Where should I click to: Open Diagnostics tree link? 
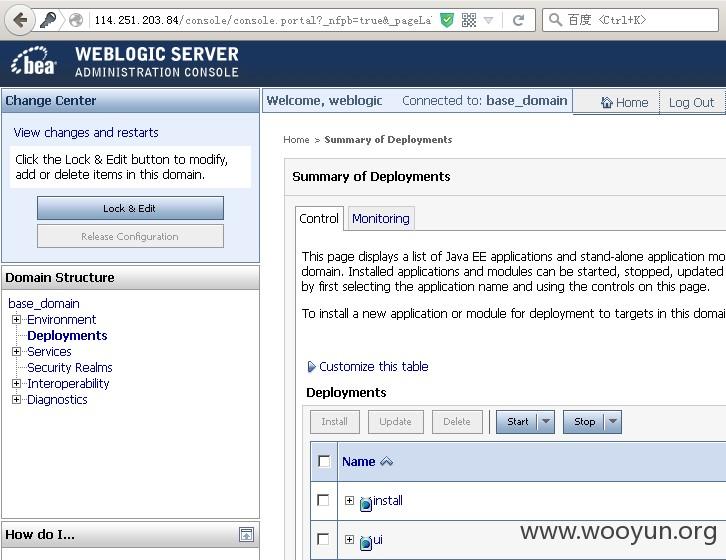click(57, 399)
